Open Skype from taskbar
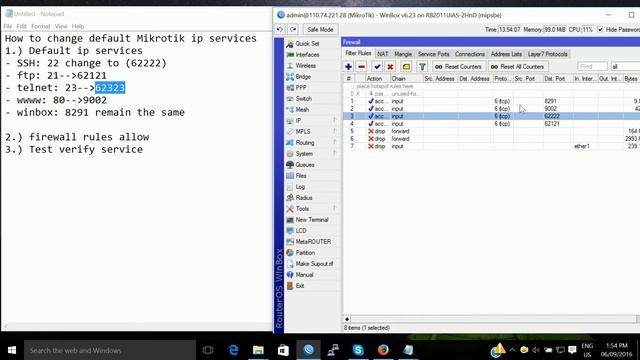This screenshot has height=360, width=640. (x=358, y=350)
